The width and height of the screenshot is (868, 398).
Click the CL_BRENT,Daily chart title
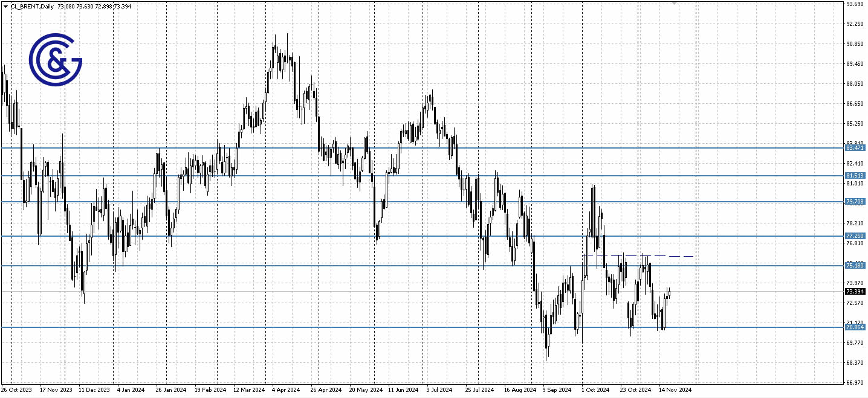click(33, 6)
